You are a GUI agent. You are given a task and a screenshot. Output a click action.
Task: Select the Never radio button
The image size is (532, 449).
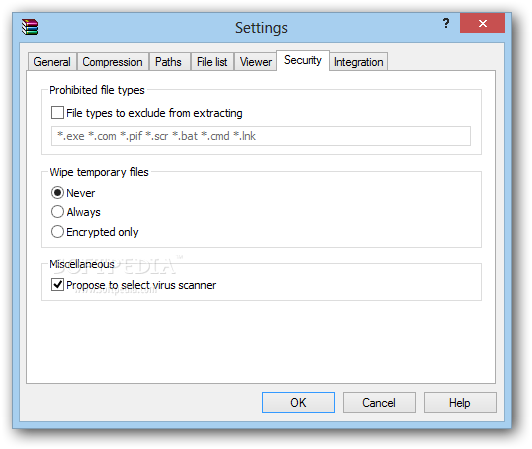[x=57, y=193]
